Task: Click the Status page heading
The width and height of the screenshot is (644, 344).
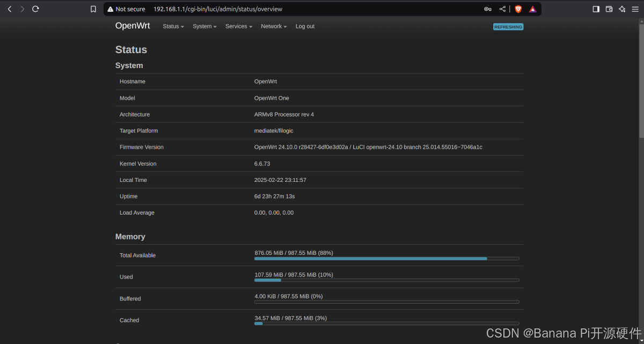Action: coord(131,50)
